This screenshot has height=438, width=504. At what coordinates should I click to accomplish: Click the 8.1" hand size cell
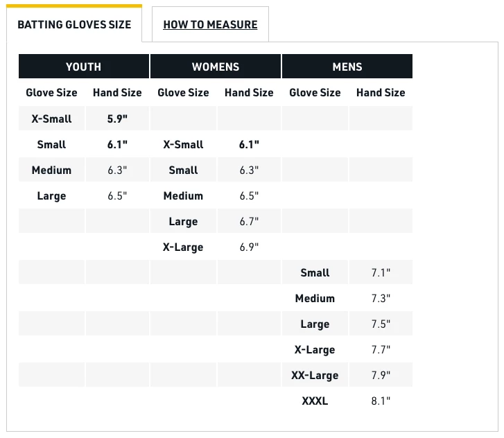[x=381, y=401]
